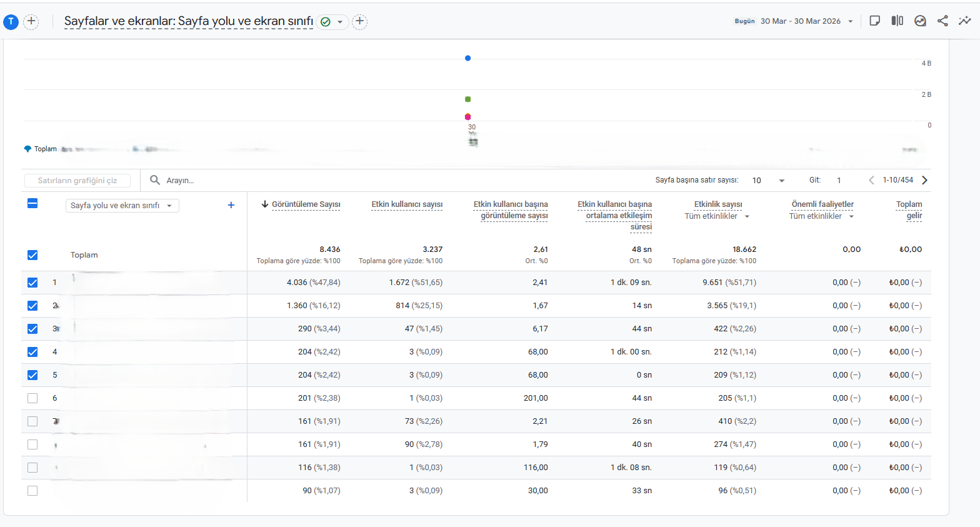Toggle the Toplam row checkbox
The height and width of the screenshot is (527, 980).
[32, 255]
